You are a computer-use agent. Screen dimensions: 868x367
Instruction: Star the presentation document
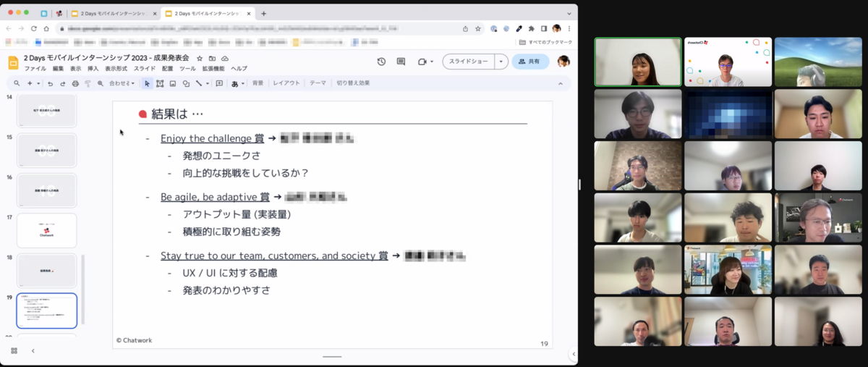(x=200, y=58)
